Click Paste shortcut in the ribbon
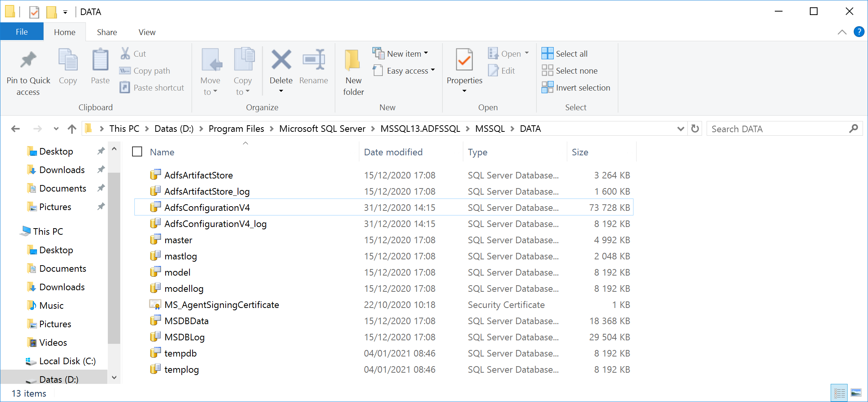Image resolution: width=868 pixels, height=402 pixels. coord(152,87)
